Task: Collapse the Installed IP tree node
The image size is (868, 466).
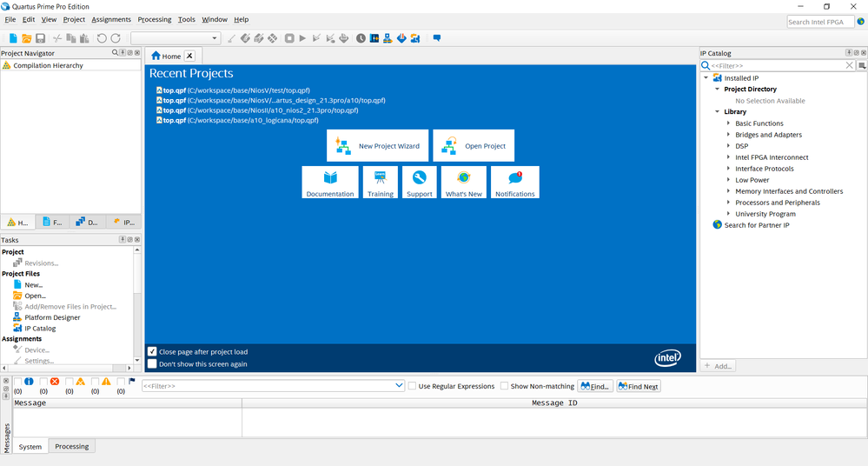Action: click(706, 78)
